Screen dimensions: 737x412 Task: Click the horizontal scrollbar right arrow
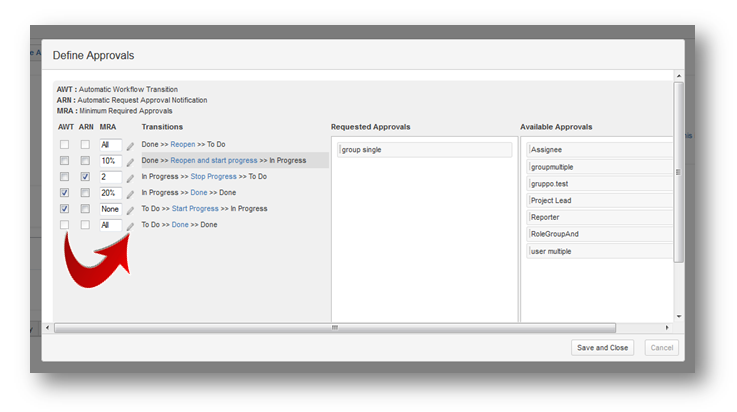(x=667, y=328)
